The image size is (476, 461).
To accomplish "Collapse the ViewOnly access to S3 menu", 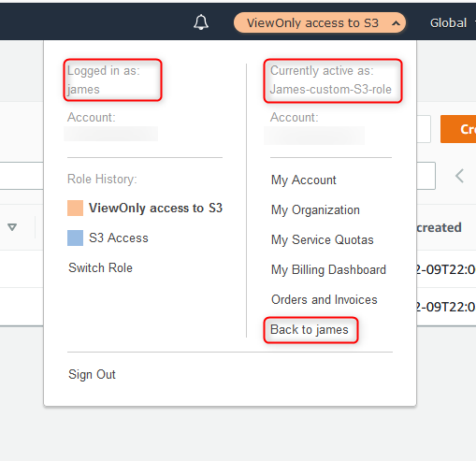I will tap(320, 22).
